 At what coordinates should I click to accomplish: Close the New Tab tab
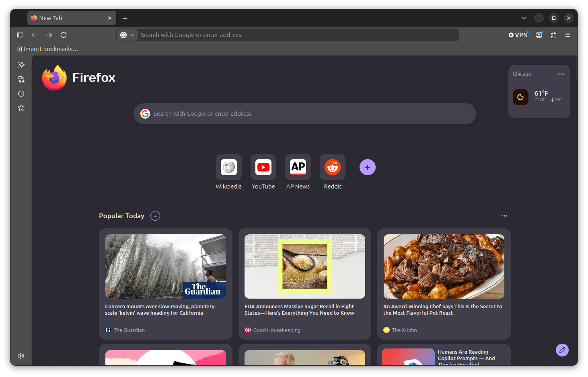click(110, 18)
